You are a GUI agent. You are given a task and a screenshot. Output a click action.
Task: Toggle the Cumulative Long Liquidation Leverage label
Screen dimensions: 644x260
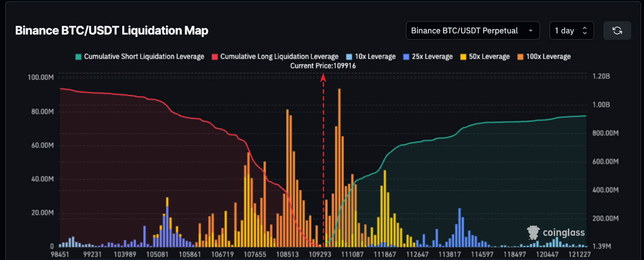coord(279,57)
